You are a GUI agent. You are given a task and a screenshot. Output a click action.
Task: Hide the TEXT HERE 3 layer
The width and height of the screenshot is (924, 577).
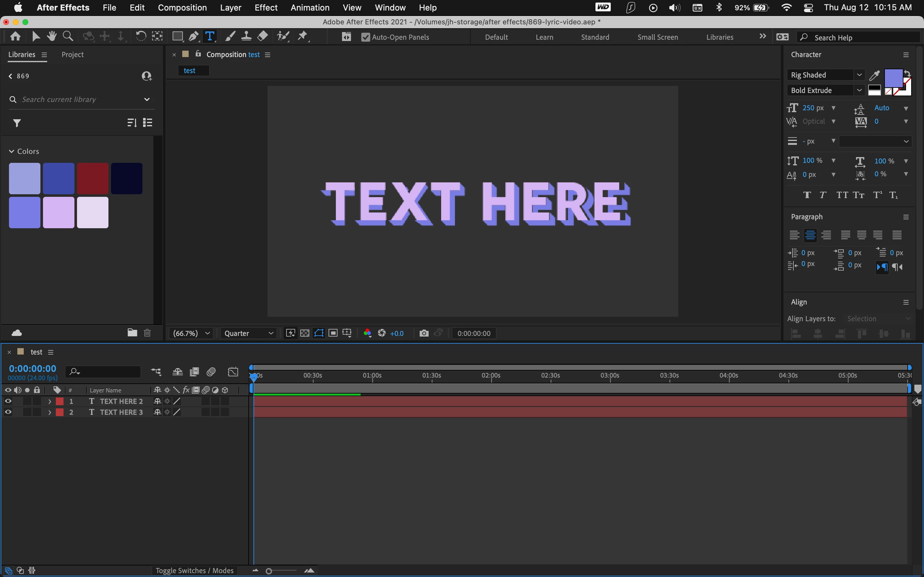pos(8,412)
